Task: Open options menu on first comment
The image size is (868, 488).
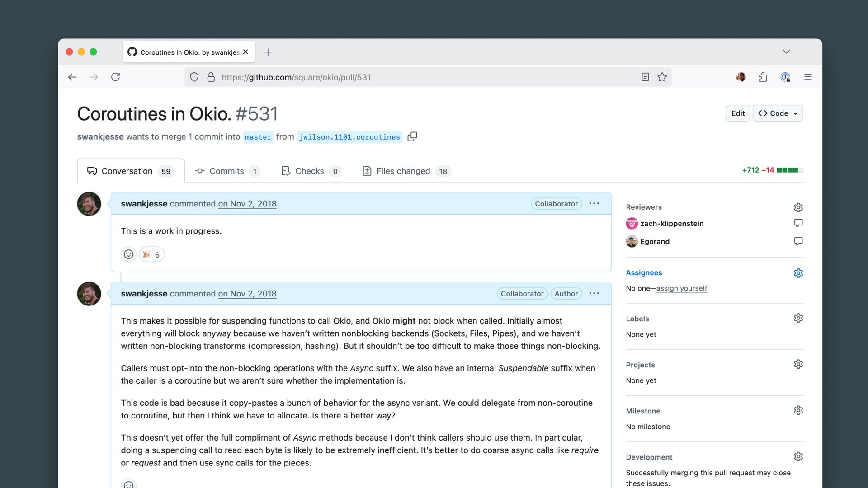Action: [594, 204]
